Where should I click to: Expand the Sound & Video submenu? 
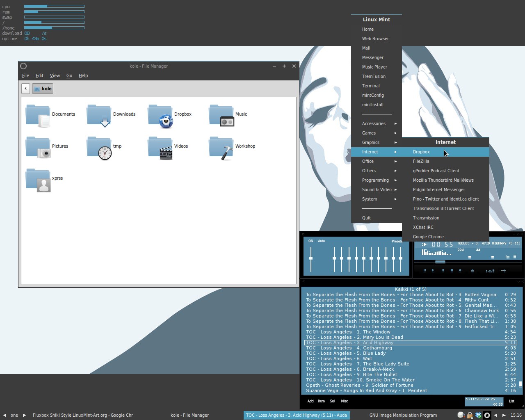coord(377,189)
